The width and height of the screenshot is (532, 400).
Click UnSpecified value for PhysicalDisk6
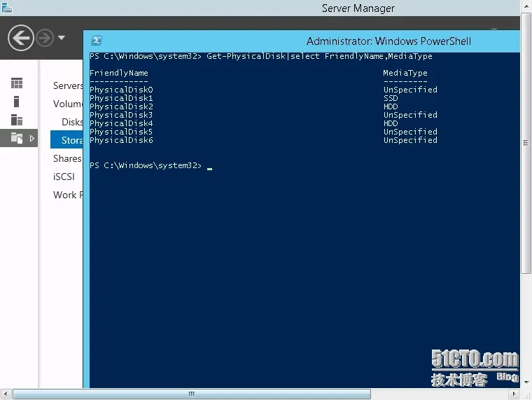(410, 140)
